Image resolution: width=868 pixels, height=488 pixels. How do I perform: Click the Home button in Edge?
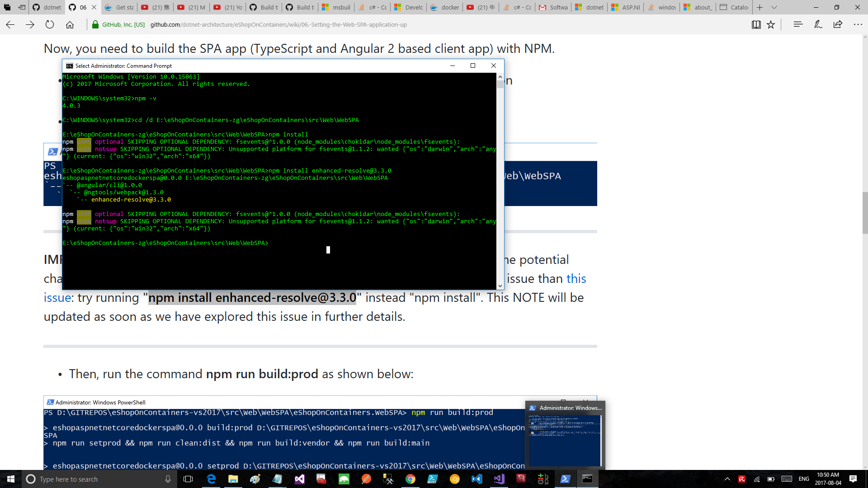70,24
